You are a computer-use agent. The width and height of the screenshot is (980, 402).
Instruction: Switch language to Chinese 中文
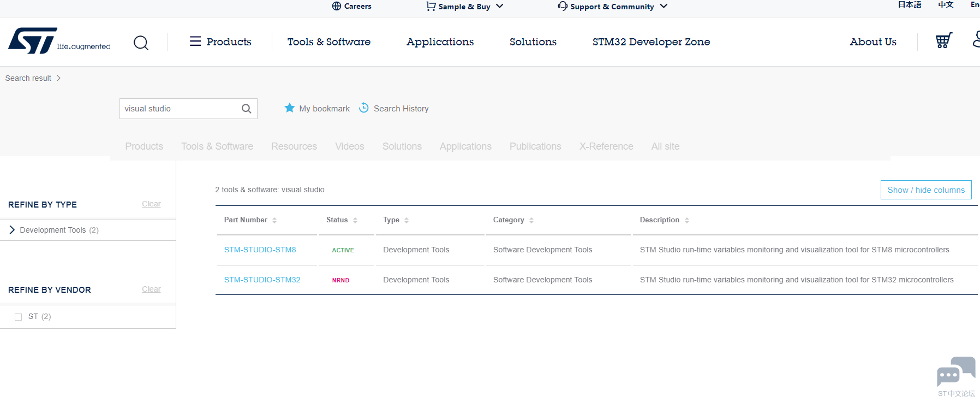946,4
